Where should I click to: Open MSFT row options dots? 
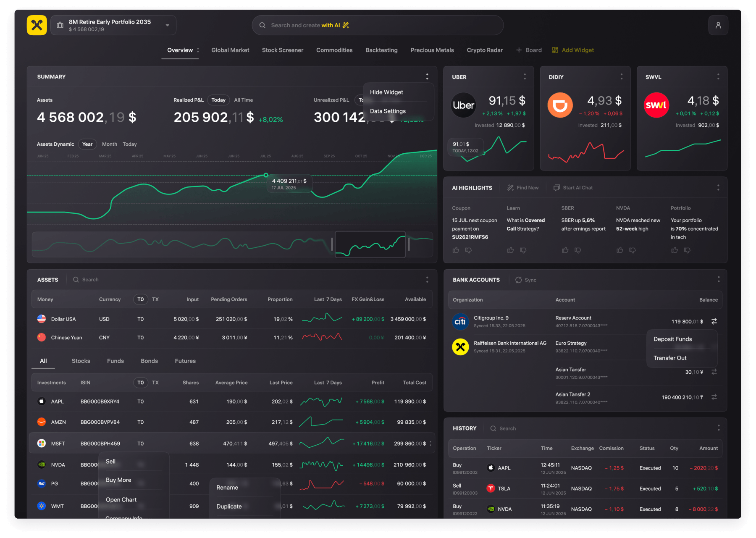(430, 444)
